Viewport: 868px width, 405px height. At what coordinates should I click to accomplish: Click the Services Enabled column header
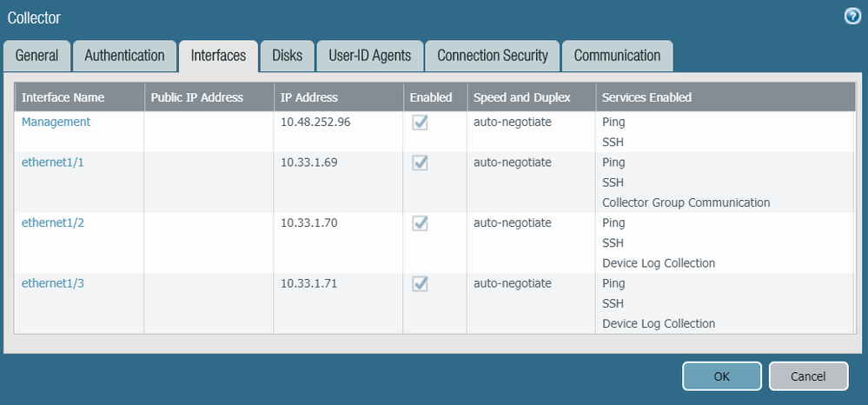pyautogui.click(x=646, y=97)
